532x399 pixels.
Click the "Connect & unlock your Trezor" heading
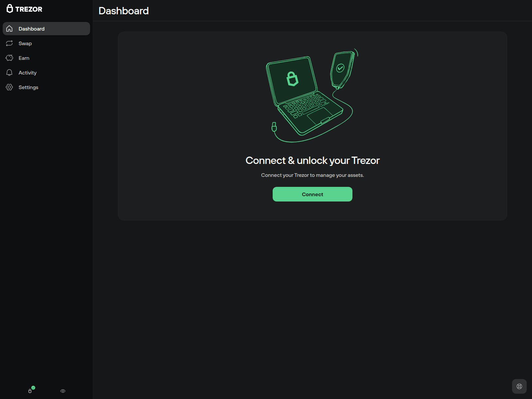[x=313, y=161]
